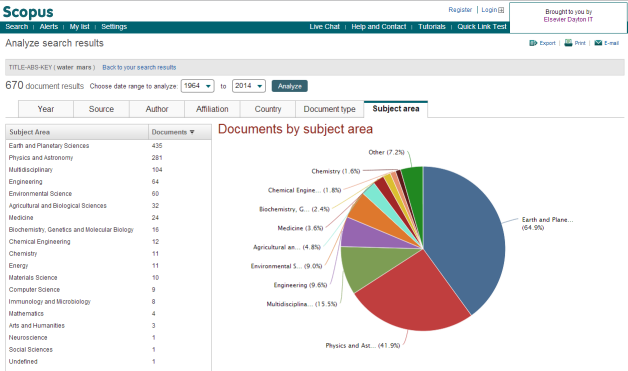Click the plus icon beside Login
This screenshot has height=371, width=628.
501,10
